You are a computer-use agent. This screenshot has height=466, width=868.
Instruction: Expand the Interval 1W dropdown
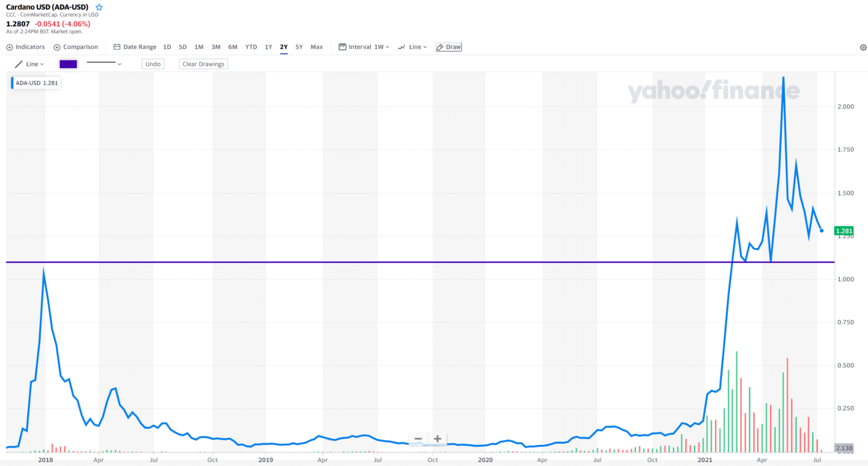364,47
